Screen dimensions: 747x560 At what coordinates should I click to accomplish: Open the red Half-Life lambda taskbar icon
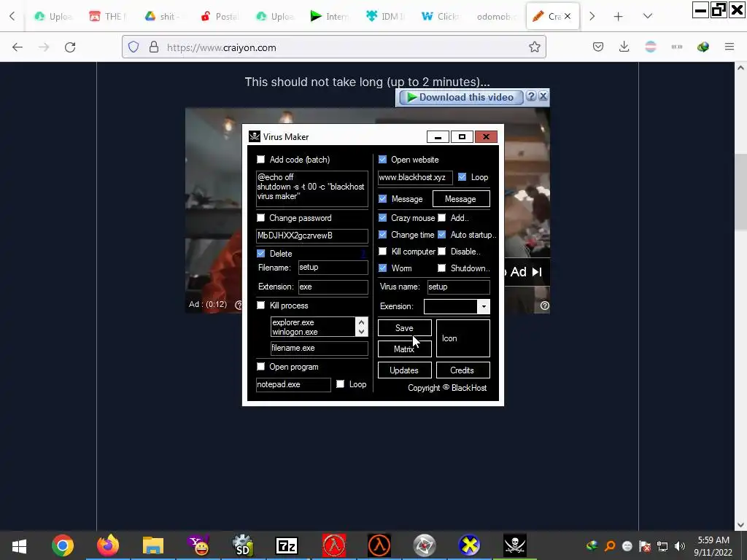pyautogui.click(x=334, y=545)
